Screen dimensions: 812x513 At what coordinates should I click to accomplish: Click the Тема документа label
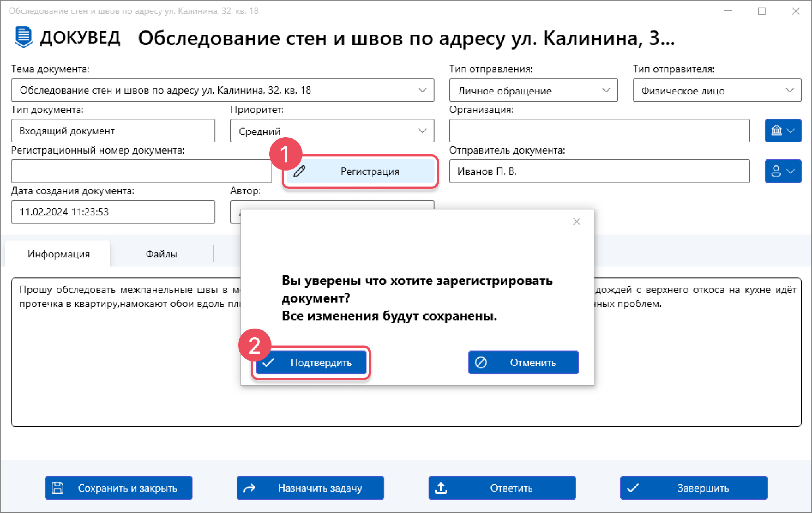[x=50, y=69]
